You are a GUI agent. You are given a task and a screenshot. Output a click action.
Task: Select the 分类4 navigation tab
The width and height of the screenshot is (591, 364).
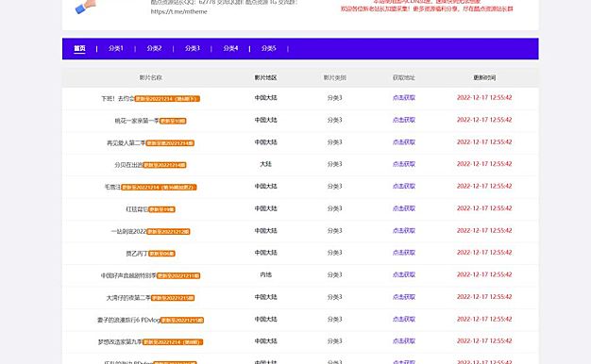(230, 48)
